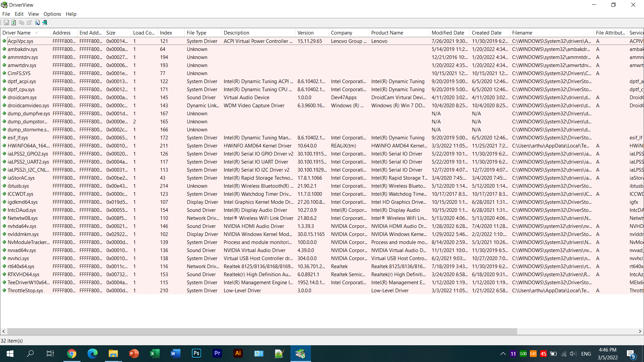
Task: Open the volume control in system tray
Action: [573, 354]
